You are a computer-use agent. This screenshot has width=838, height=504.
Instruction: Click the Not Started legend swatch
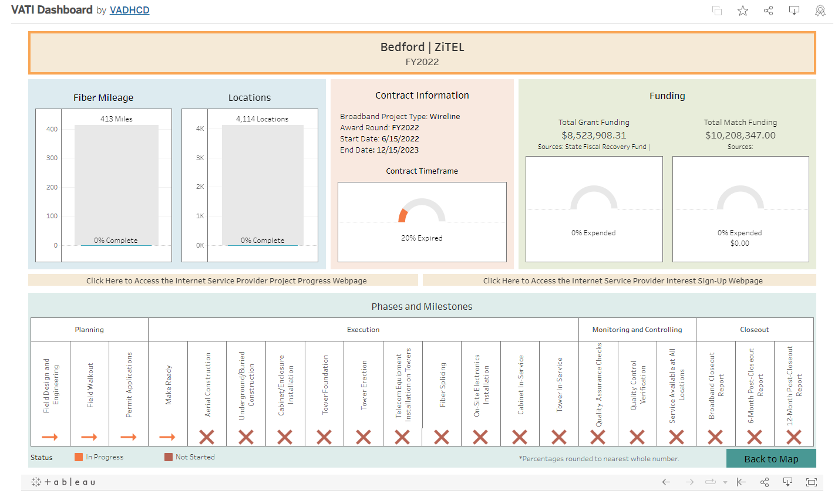tap(169, 457)
